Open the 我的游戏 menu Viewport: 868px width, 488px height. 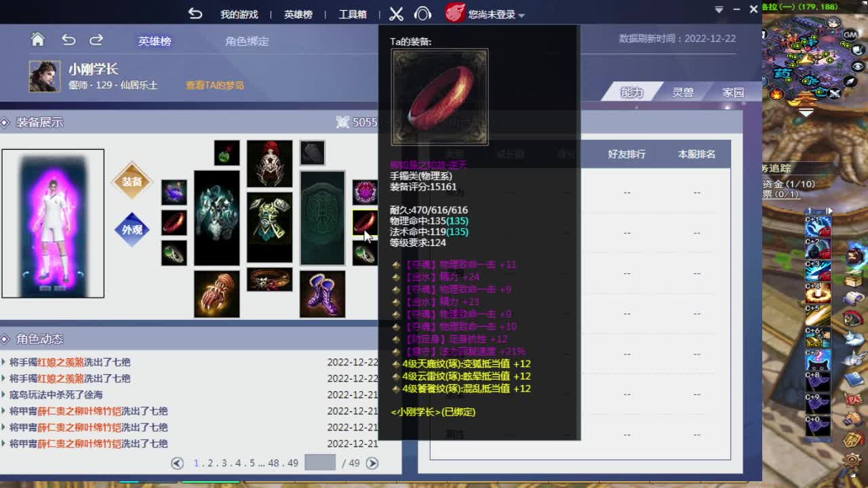(x=239, y=14)
